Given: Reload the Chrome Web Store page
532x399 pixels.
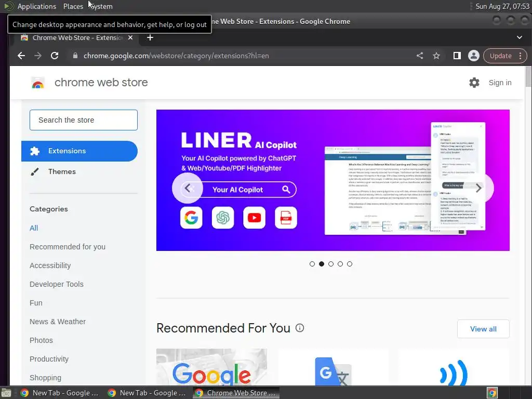Looking at the screenshot, I should [55, 56].
